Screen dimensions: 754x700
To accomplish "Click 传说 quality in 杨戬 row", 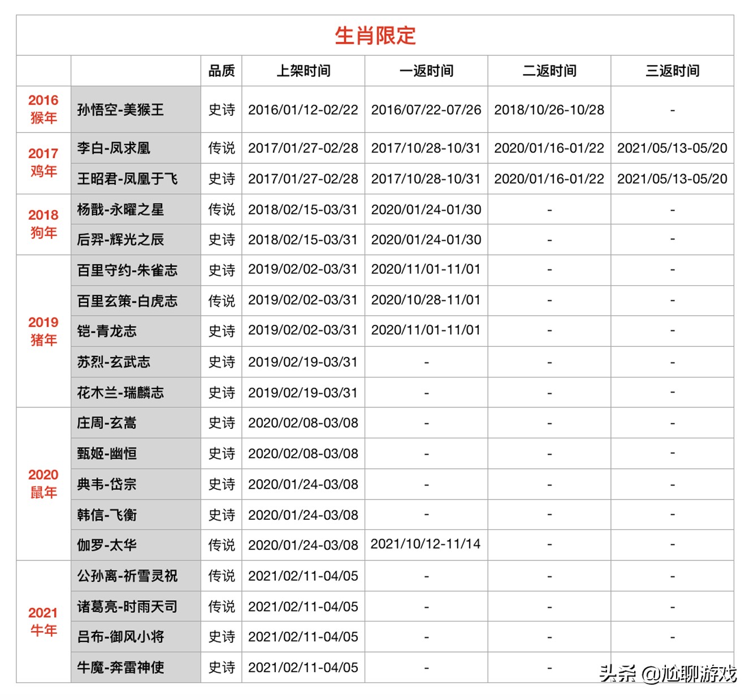I will pos(222,210).
